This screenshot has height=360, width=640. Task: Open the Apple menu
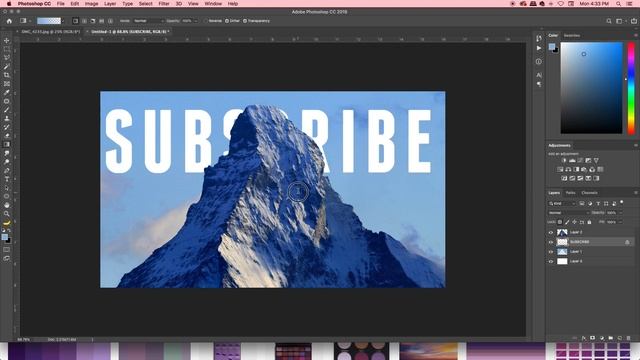[9, 4]
